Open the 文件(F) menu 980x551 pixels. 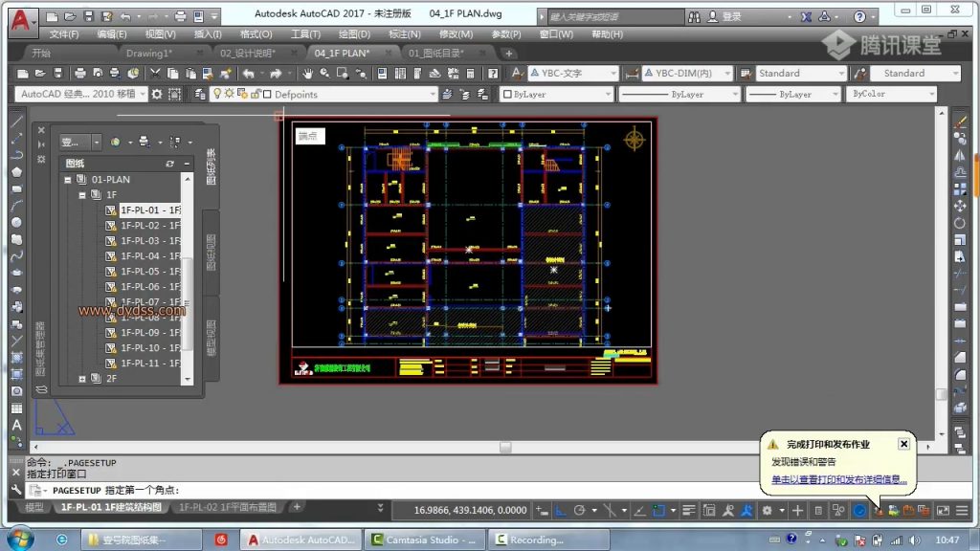click(64, 34)
